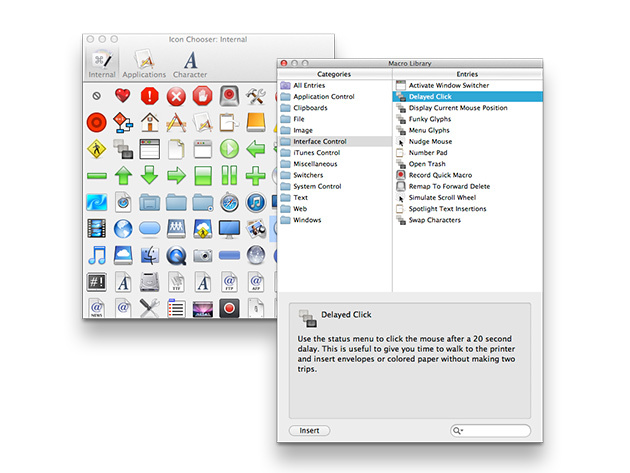Pick the house icon in grid
The width and height of the screenshot is (630, 473).
tap(150, 123)
